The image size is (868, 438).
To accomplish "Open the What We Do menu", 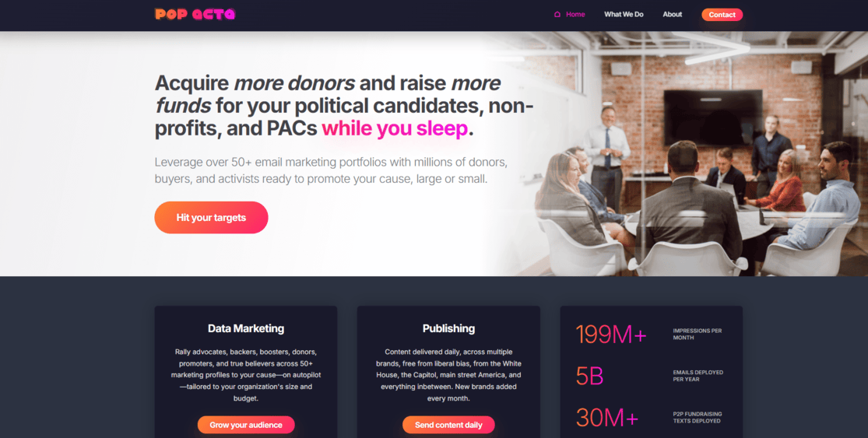I will 624,14.
